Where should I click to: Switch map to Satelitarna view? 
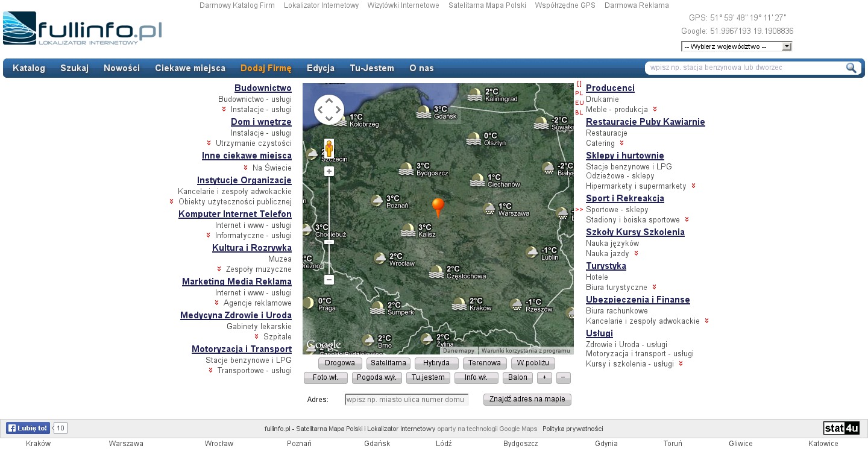[x=388, y=363]
